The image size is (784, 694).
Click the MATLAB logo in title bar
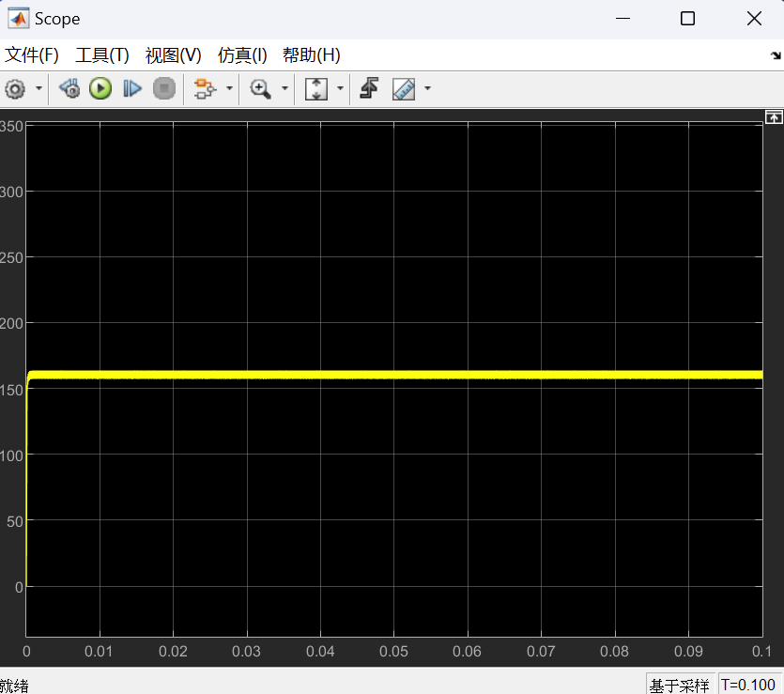pyautogui.click(x=19, y=19)
